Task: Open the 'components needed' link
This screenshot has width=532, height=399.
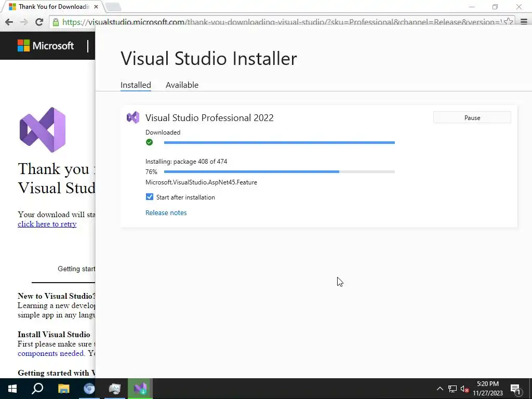Action: [50, 353]
